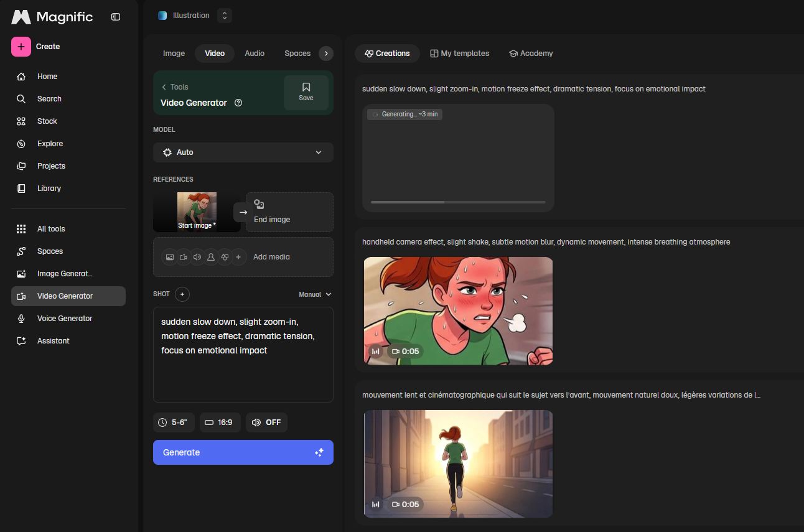Switch to the Image tab
Viewport: 804px width, 532px height.
[174, 54]
